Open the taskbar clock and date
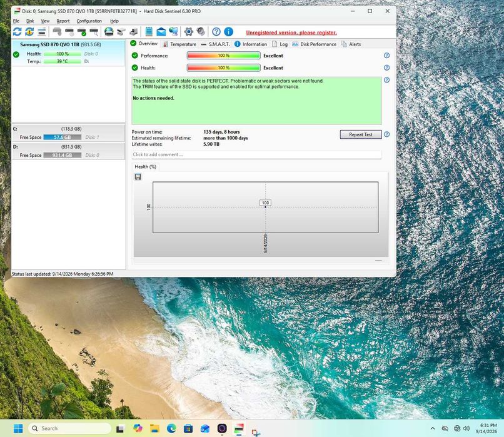 pos(486,428)
